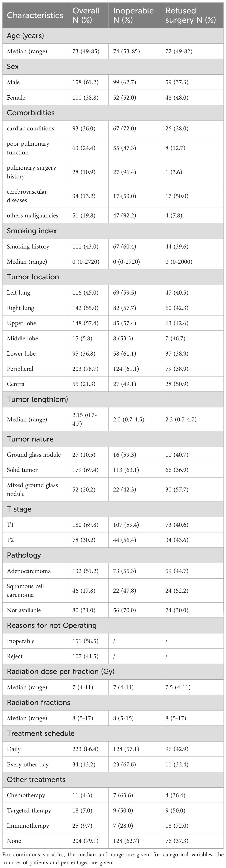Select the Tumor location section heading
The image size is (226, 868).
coord(33,277)
